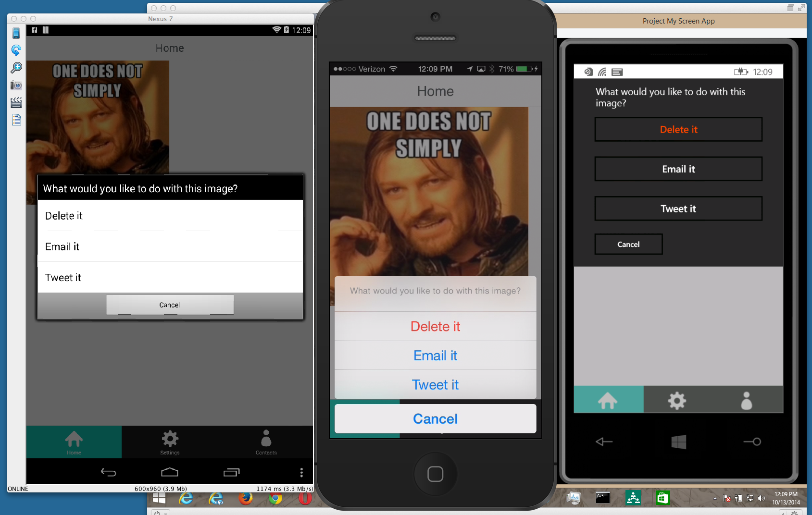Tap 'Delete it' on the Windows Phone screen
This screenshot has height=515, width=812.
pyautogui.click(x=678, y=129)
